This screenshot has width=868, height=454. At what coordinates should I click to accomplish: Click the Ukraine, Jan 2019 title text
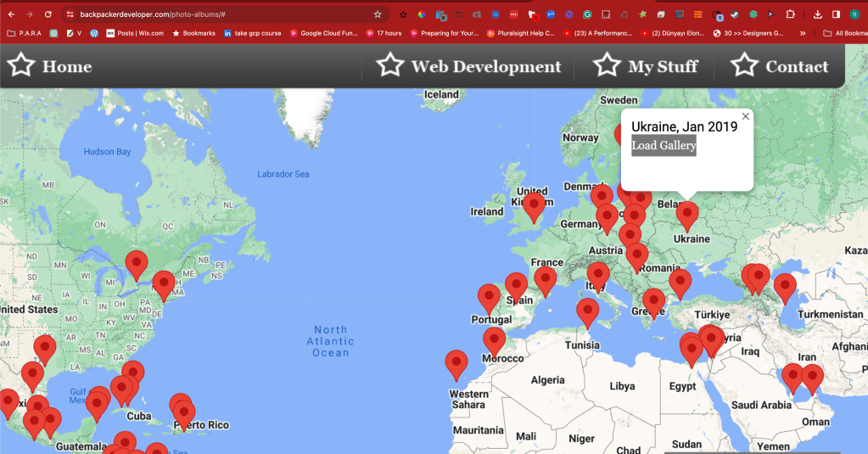pyautogui.click(x=684, y=126)
